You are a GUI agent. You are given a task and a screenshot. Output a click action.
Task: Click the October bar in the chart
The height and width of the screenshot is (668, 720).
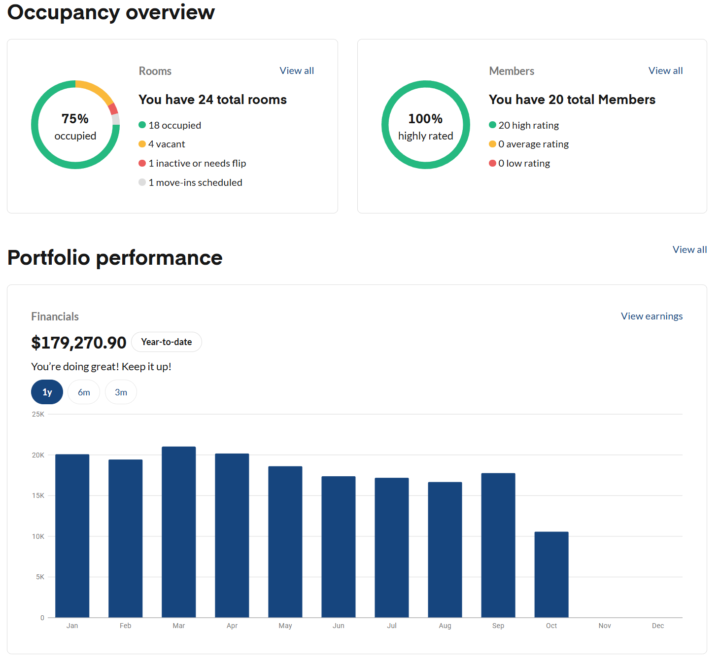click(x=551, y=574)
